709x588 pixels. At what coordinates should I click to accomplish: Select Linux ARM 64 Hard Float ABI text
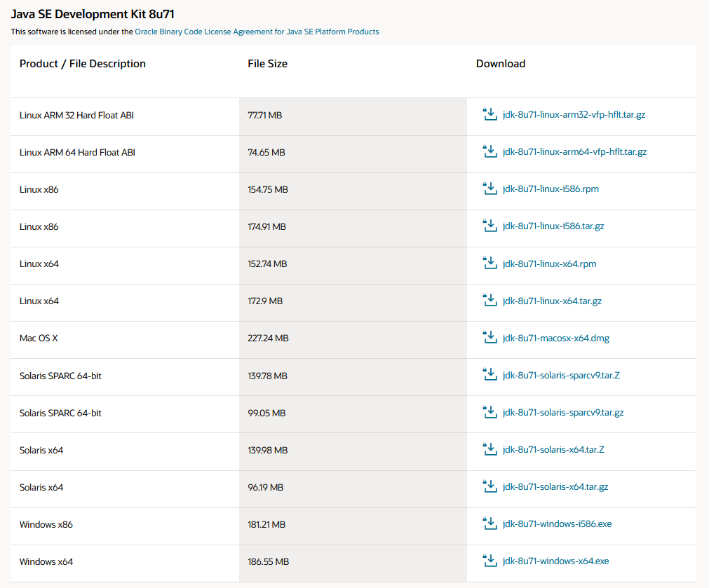77,152
